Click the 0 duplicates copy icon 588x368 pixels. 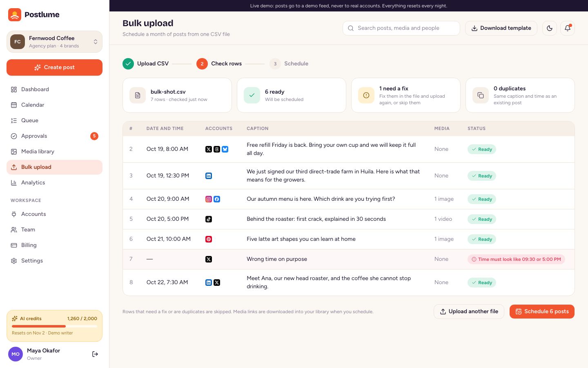(x=481, y=95)
